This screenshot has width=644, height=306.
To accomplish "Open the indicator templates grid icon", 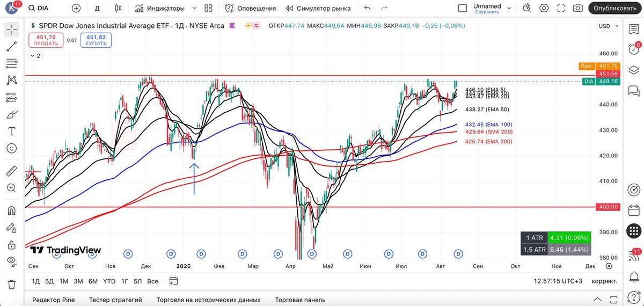I will pyautogui.click(x=209, y=8).
